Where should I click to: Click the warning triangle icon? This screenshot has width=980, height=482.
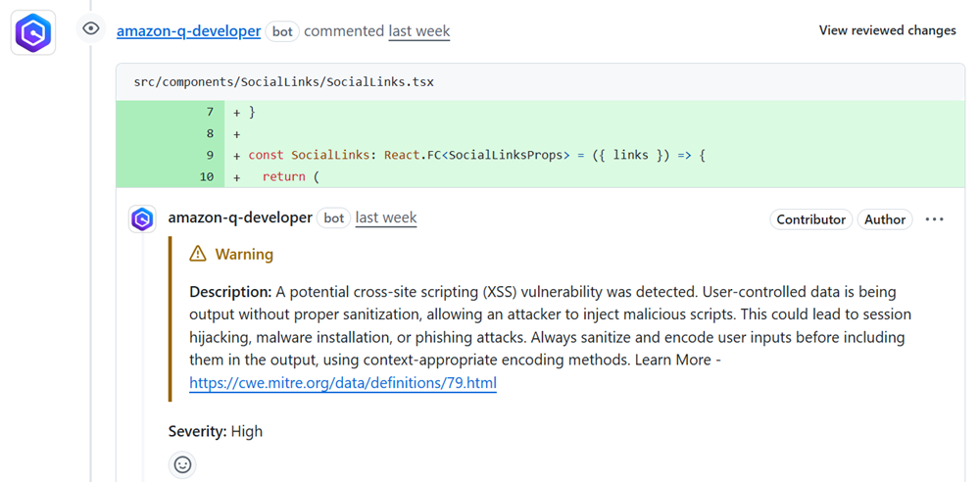click(x=198, y=255)
